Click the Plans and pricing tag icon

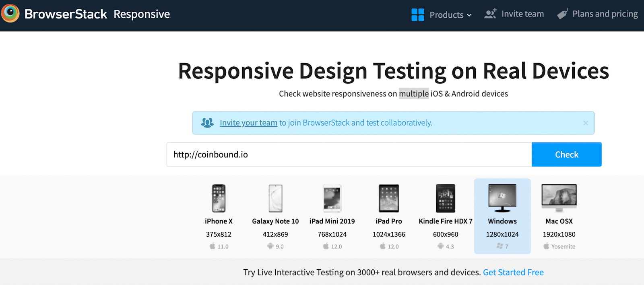tap(562, 14)
